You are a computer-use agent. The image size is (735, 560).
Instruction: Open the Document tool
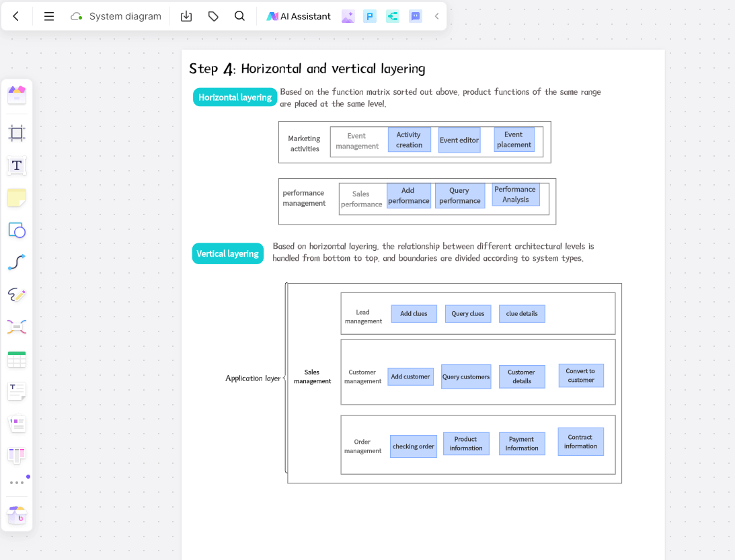point(16,391)
